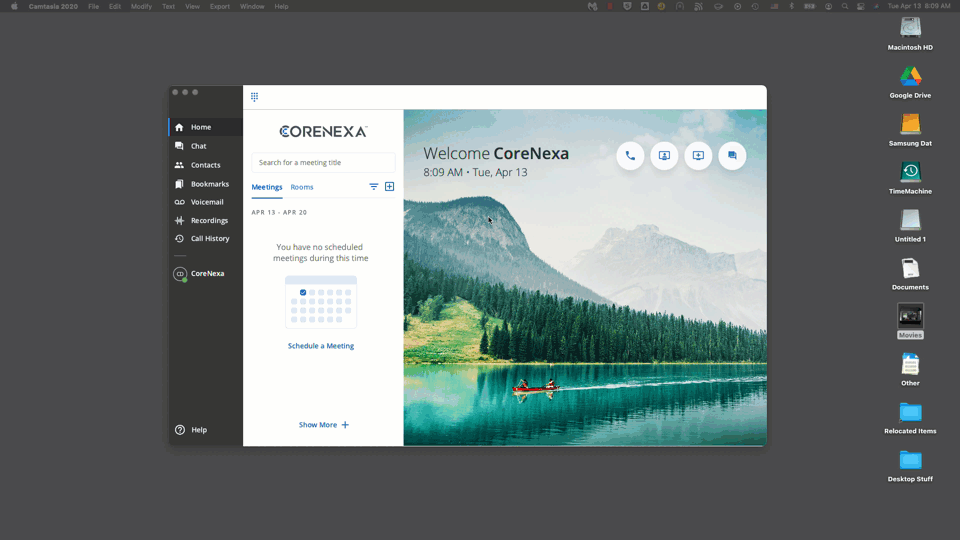This screenshot has height=540, width=960.
Task: Click the join meeting plus screen icon
Action: click(698, 156)
